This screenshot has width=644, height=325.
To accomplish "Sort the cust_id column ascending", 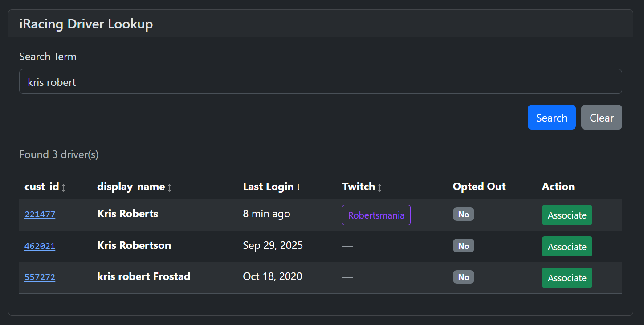I will pyautogui.click(x=63, y=187).
